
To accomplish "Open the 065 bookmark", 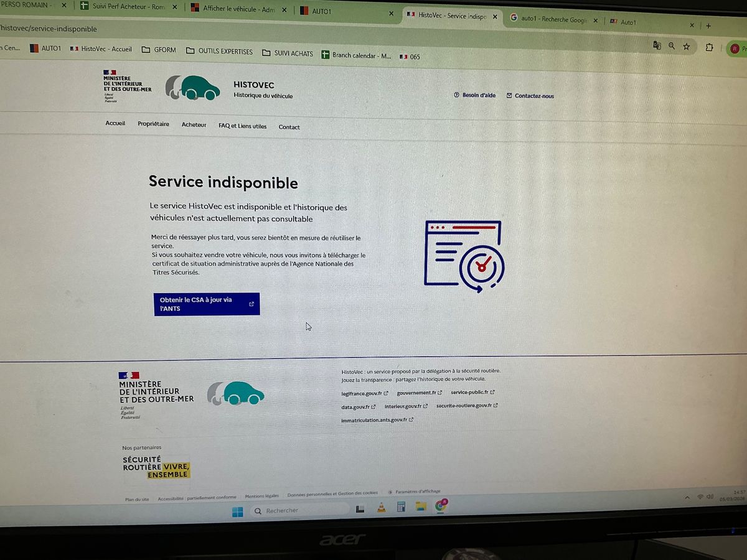I will point(410,57).
